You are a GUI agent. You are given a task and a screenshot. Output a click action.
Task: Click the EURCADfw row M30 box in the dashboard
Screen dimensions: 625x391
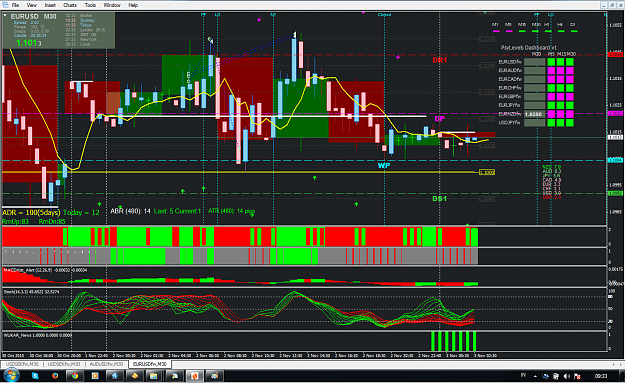click(535, 79)
